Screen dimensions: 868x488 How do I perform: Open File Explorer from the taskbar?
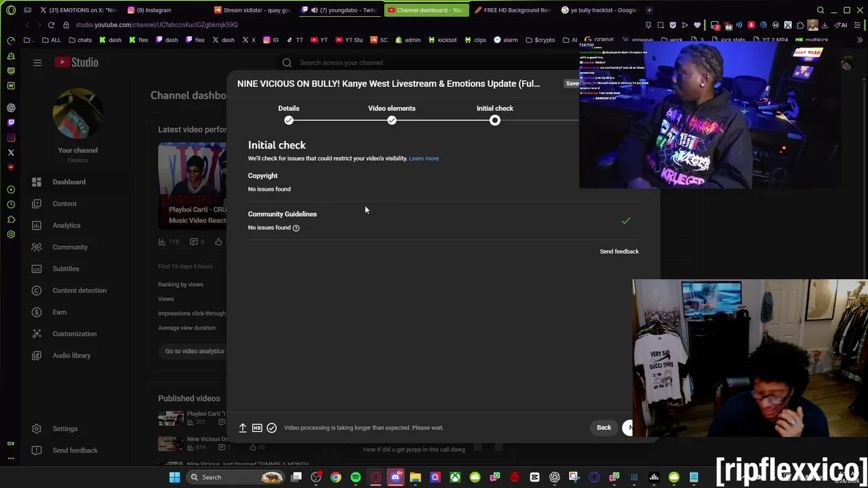[x=415, y=477]
